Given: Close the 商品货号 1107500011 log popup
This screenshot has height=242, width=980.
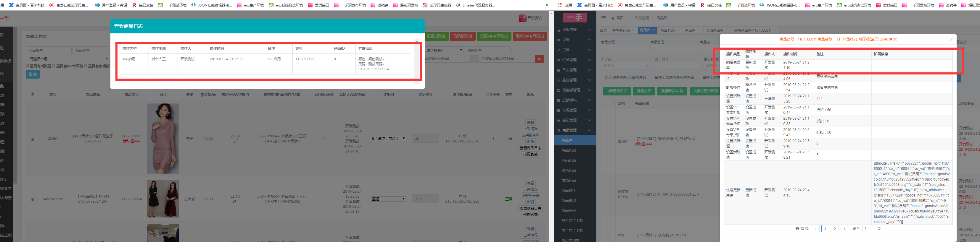Looking at the screenshot, I should pos(951,40).
